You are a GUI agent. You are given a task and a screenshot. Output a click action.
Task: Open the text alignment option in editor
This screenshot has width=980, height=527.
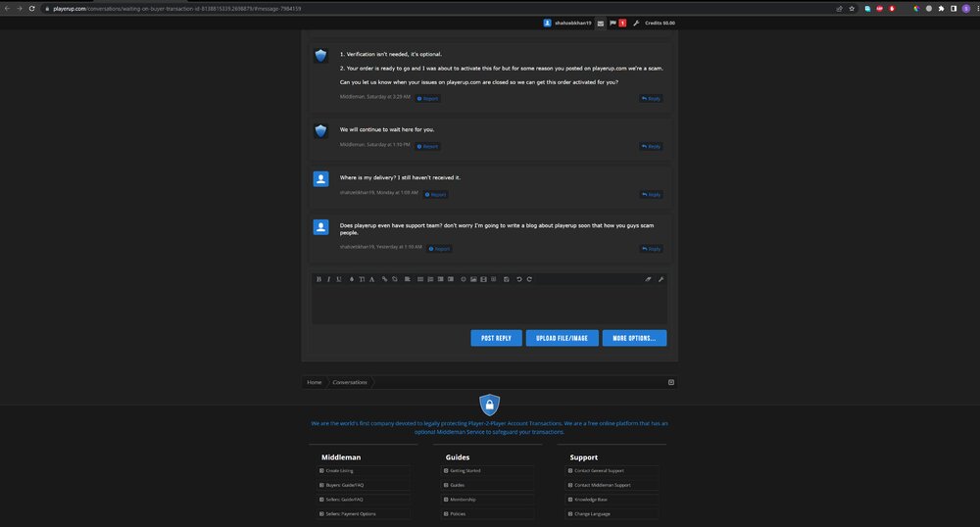click(408, 279)
